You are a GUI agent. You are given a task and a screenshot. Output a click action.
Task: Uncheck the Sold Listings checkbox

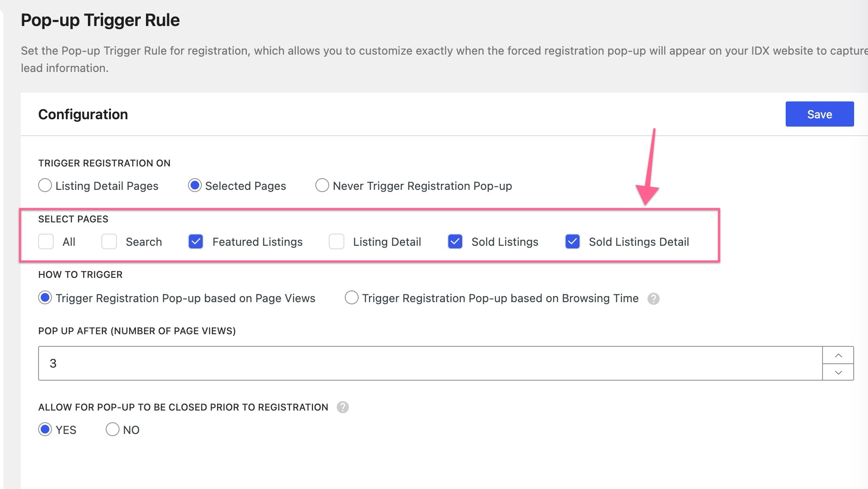[455, 241]
